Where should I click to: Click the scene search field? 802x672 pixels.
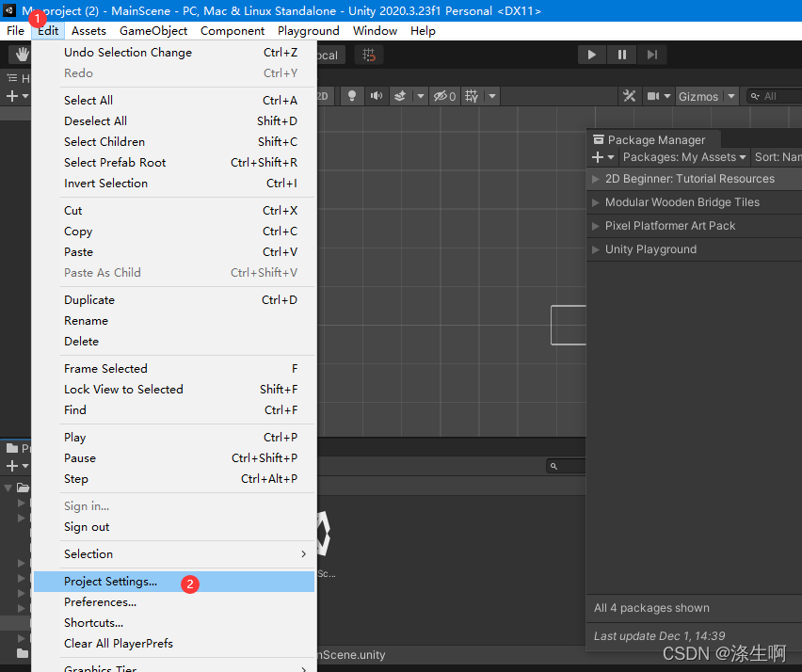(x=774, y=96)
